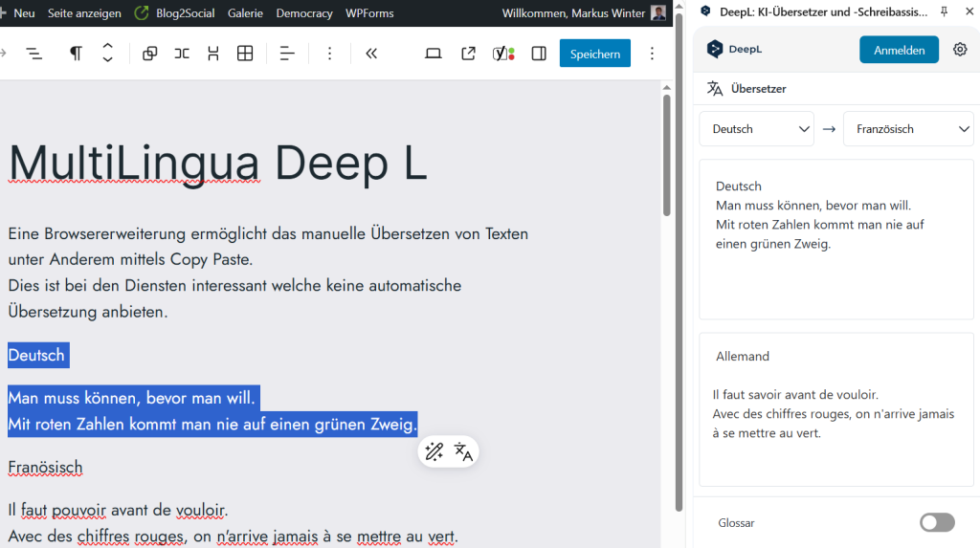Select the paragraph block type icon
This screenshot has width=980, height=548.
[76, 54]
